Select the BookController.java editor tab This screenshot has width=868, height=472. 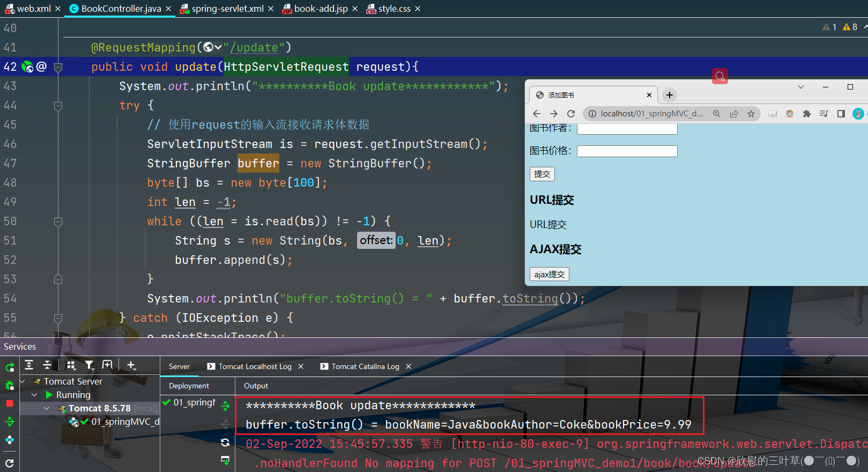[x=121, y=9]
